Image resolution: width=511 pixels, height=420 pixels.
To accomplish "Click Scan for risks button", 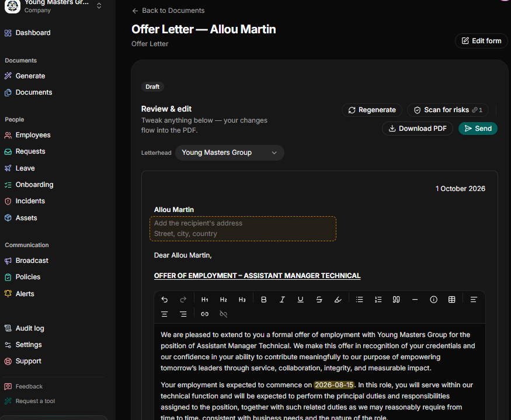I will tap(448, 110).
